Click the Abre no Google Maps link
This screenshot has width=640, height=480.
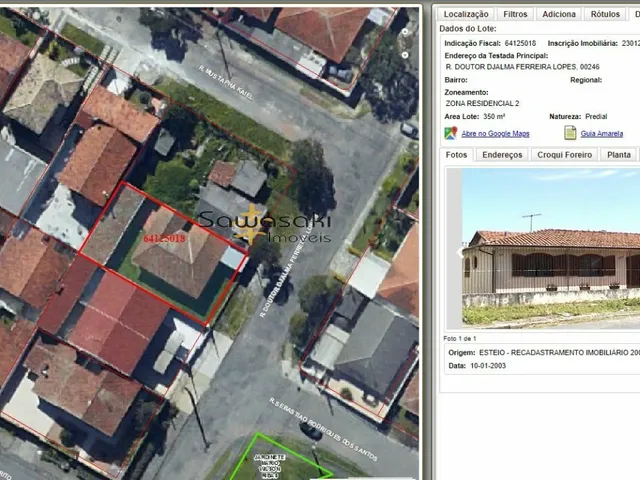495,133
